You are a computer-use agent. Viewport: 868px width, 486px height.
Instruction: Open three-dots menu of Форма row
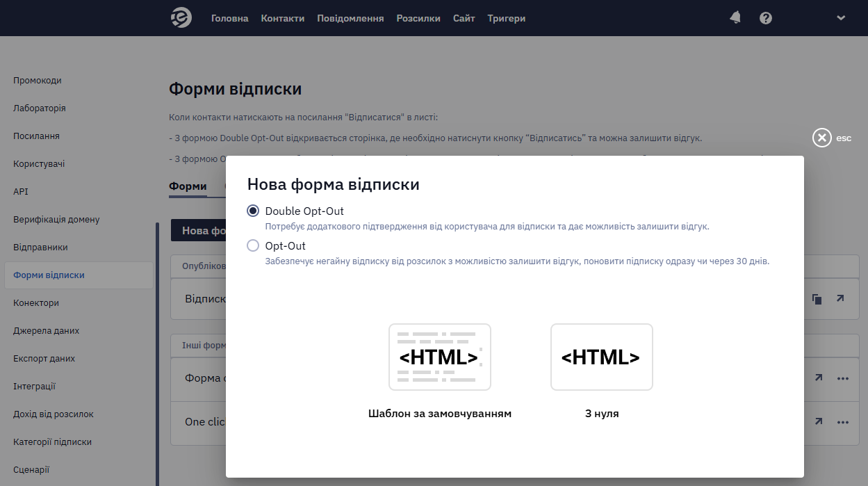pos(843,379)
